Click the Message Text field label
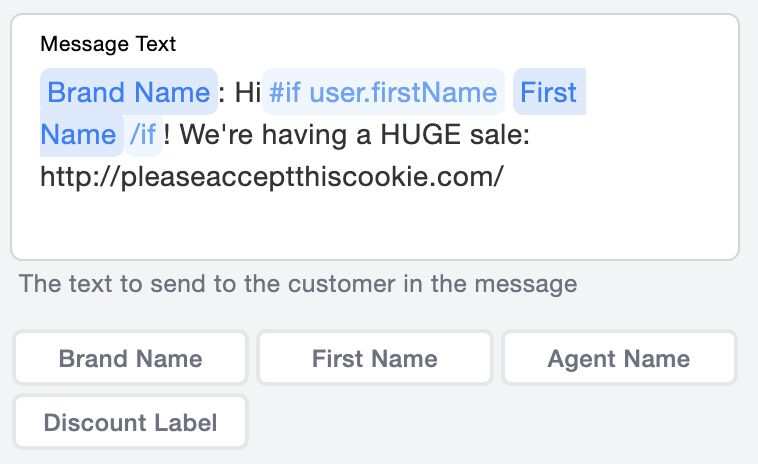The height and width of the screenshot is (464, 758). tap(108, 44)
